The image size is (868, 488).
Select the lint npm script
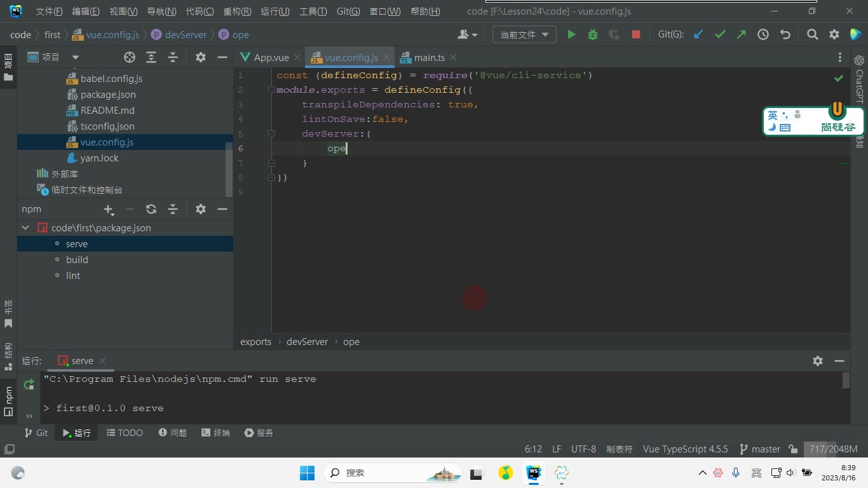(x=73, y=276)
